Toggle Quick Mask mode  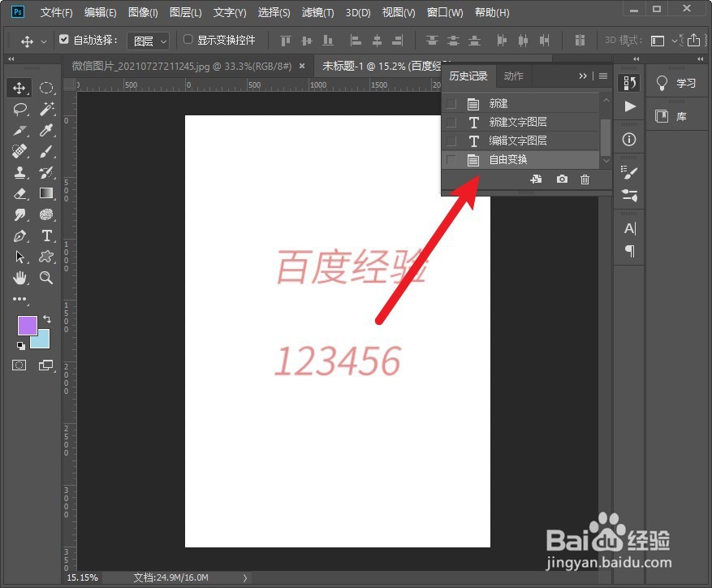(x=19, y=365)
